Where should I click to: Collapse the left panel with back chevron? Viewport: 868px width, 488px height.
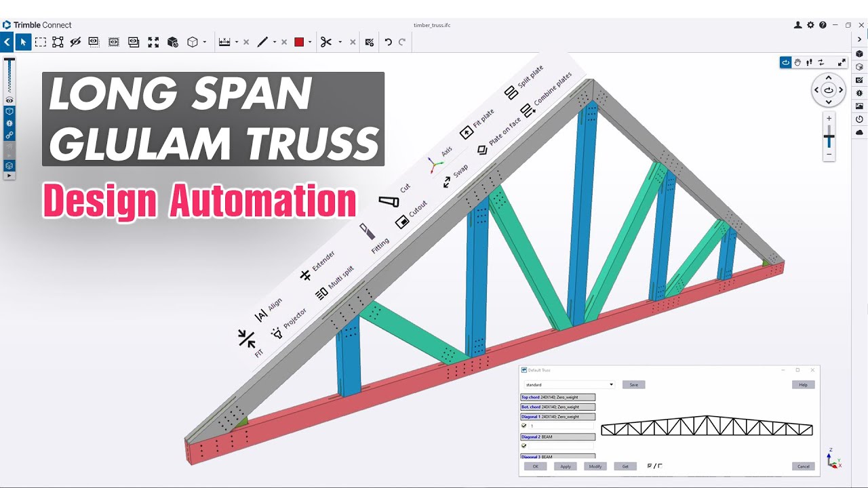[x=7, y=42]
